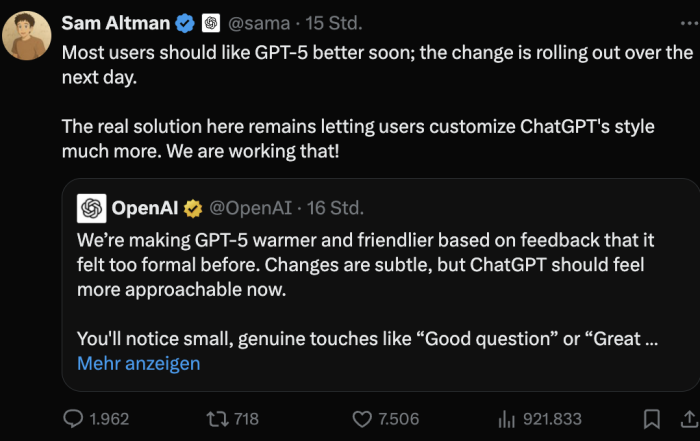Click the reply speech bubble icon

click(x=74, y=419)
